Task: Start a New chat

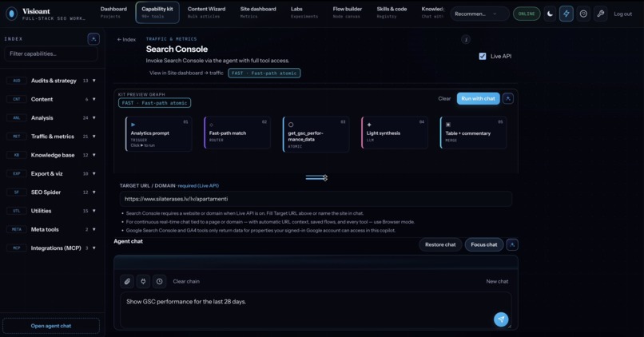Action: coord(497,282)
